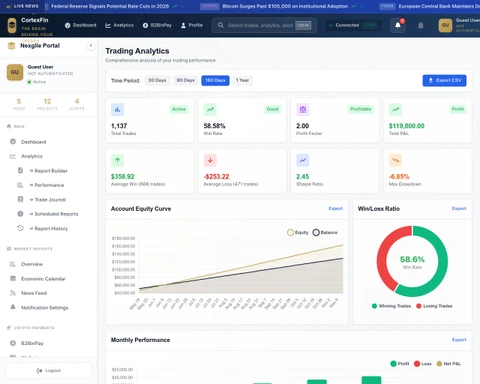The image size is (480, 384).
Task: Click the Logout button
Action: click(x=49, y=370)
